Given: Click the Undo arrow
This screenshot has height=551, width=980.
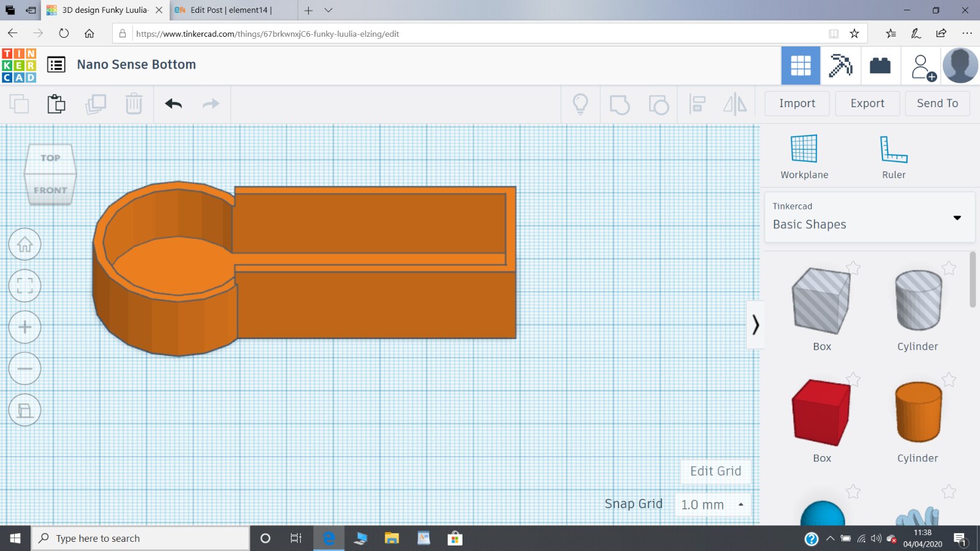Looking at the screenshot, I should click(x=173, y=104).
